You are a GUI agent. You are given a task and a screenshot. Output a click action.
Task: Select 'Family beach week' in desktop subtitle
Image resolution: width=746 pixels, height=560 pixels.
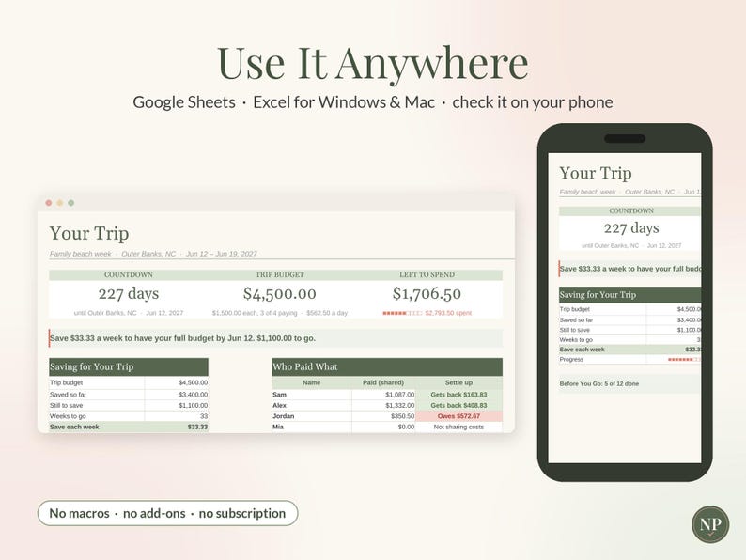[81, 254]
